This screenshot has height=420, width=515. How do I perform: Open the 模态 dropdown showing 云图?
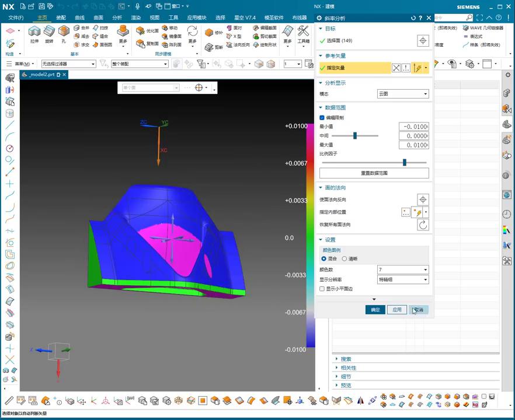point(403,94)
